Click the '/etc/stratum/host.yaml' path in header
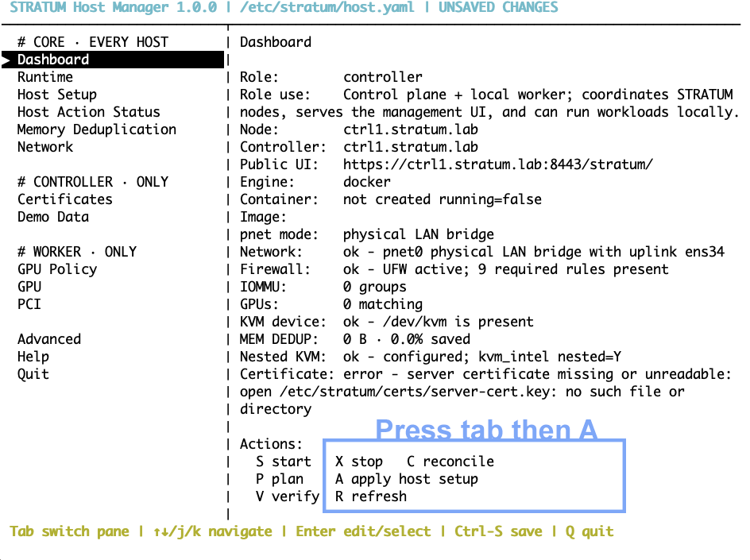Viewport: 750px width, 560px height. coord(327,8)
